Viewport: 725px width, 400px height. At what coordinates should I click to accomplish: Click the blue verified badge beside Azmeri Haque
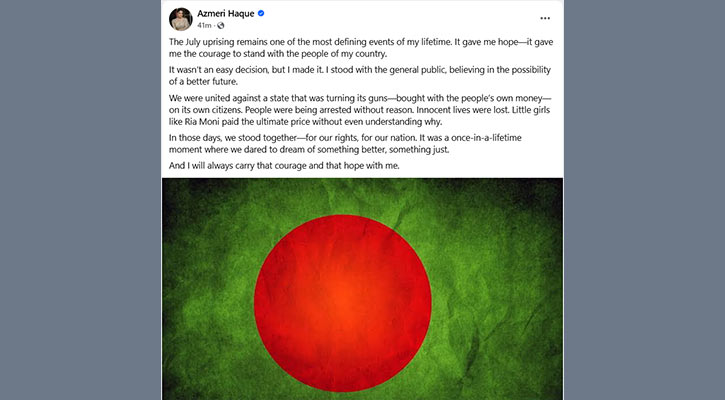click(x=261, y=13)
